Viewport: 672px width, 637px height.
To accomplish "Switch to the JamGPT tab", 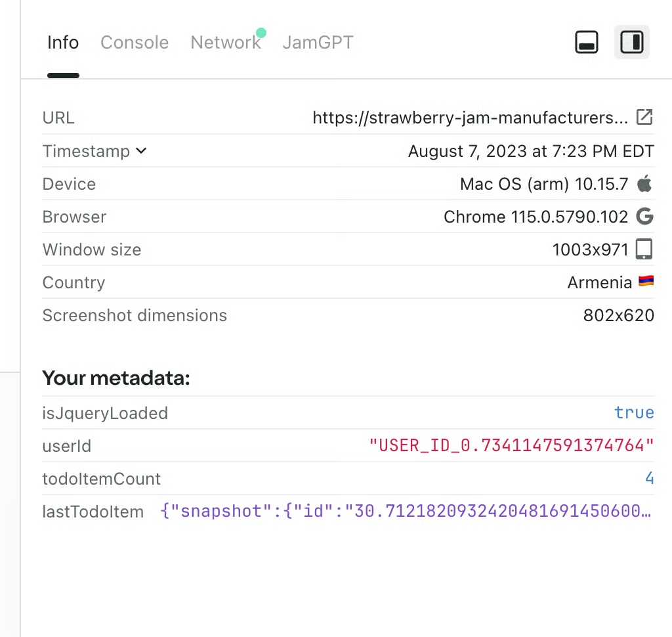I will [318, 43].
